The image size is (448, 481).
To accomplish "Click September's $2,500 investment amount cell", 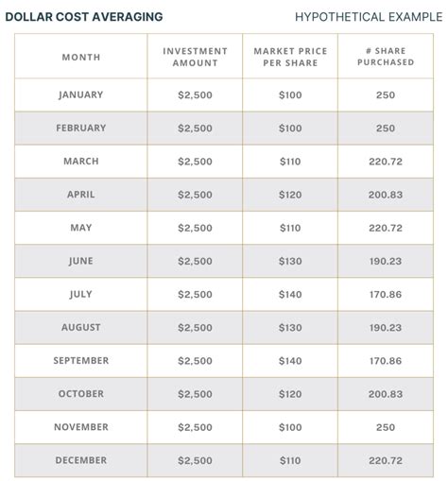I will [195, 361].
